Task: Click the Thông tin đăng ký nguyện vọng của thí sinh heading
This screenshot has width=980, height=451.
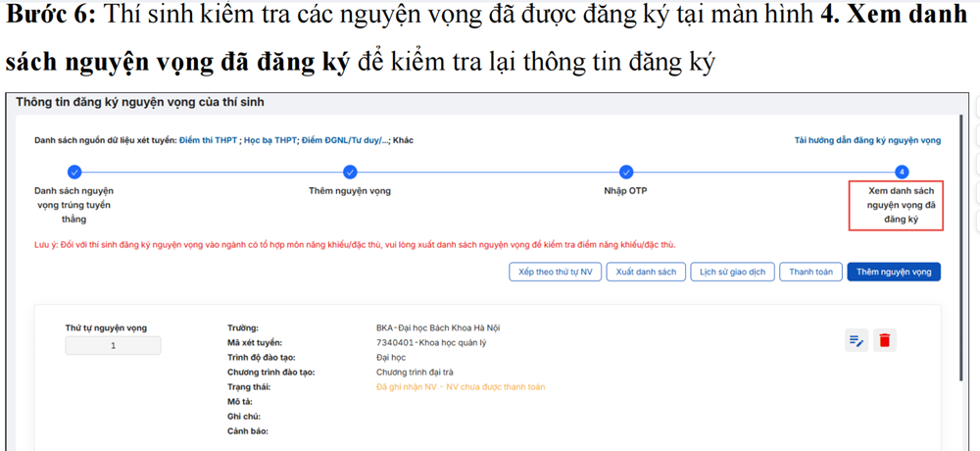Action: coord(140,103)
